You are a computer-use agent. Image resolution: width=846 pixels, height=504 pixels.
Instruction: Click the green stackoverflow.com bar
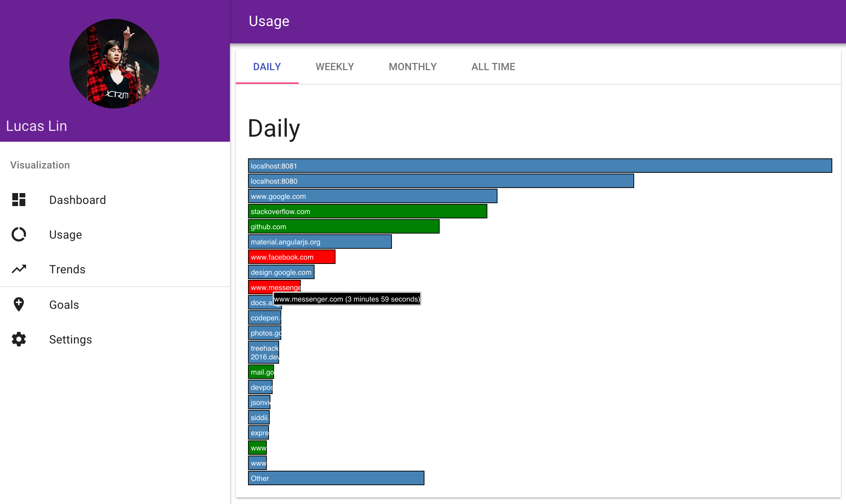367,211
